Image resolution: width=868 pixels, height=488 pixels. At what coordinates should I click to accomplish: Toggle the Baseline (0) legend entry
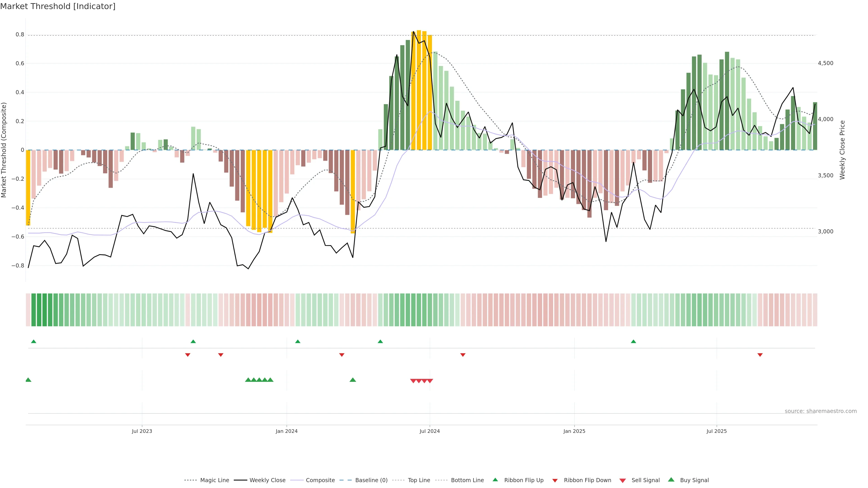tap(371, 480)
